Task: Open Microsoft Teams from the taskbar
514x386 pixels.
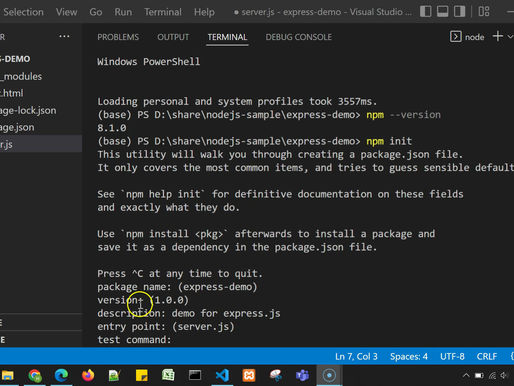Action: point(302,376)
